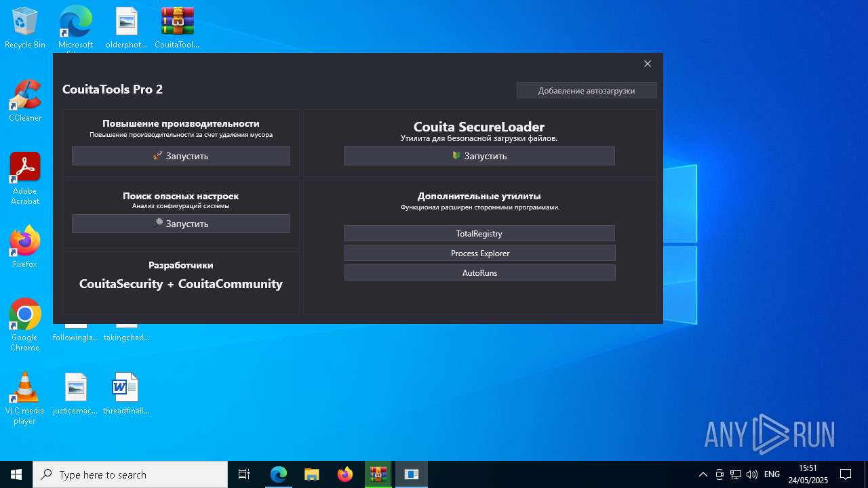
Task: Select threadfinall Word document on desktop
Action: click(x=126, y=394)
